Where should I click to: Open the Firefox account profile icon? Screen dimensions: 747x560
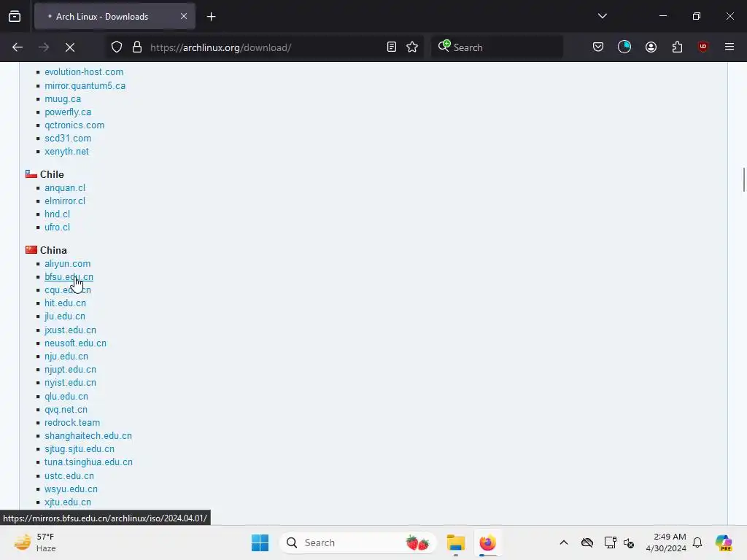click(x=651, y=47)
